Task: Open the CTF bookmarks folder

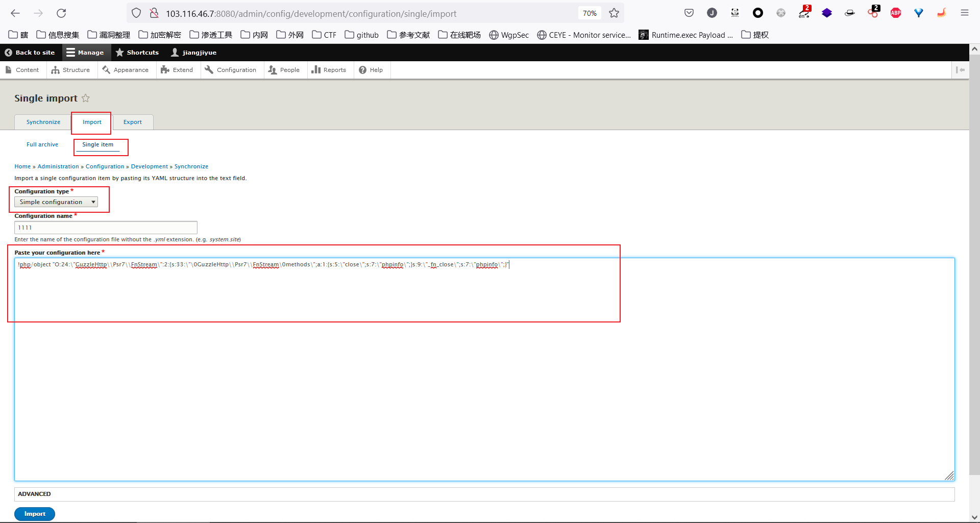Action: 324,35
